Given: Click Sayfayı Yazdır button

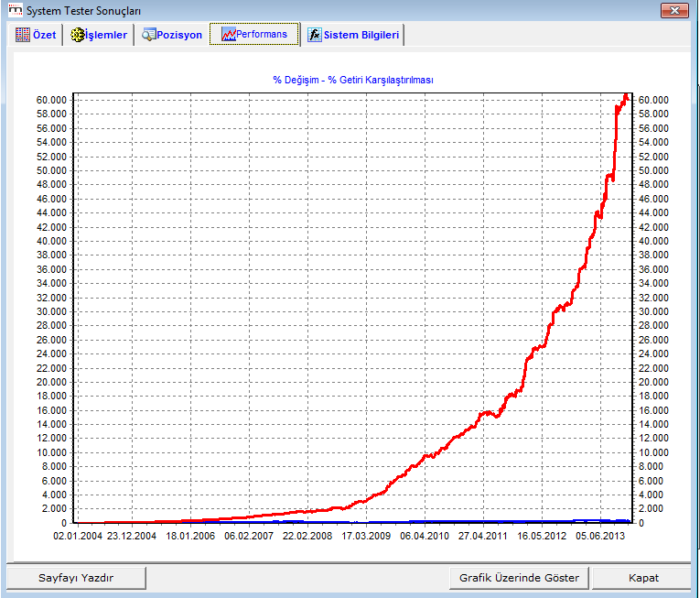Looking at the screenshot, I should pos(76,578).
